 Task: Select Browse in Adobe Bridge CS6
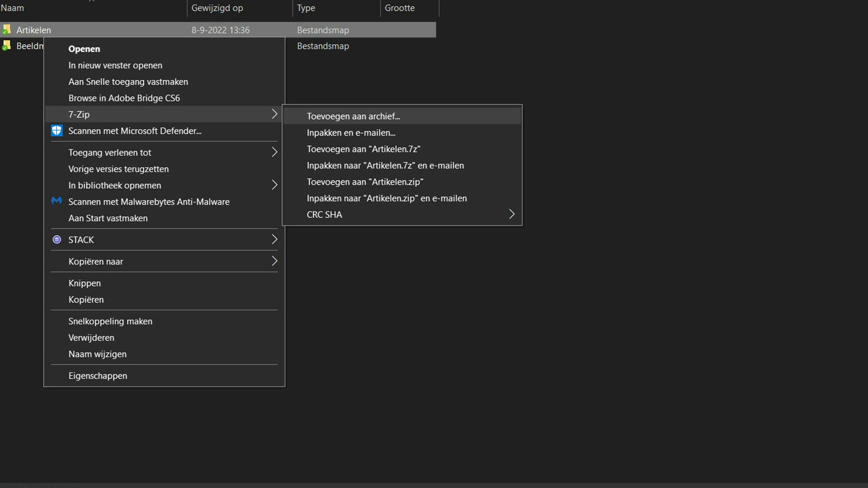pyautogui.click(x=124, y=98)
